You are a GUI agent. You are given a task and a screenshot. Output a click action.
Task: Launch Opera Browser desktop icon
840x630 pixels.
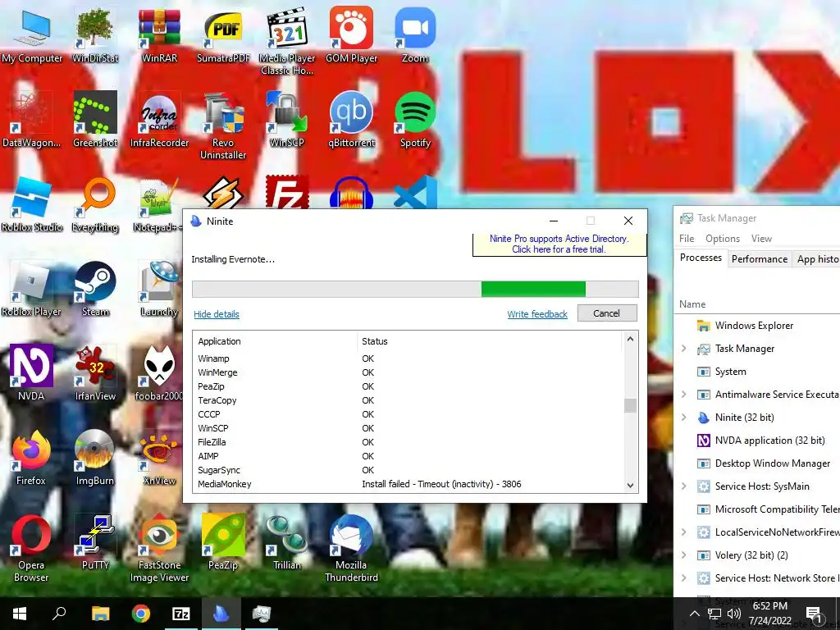click(31, 548)
